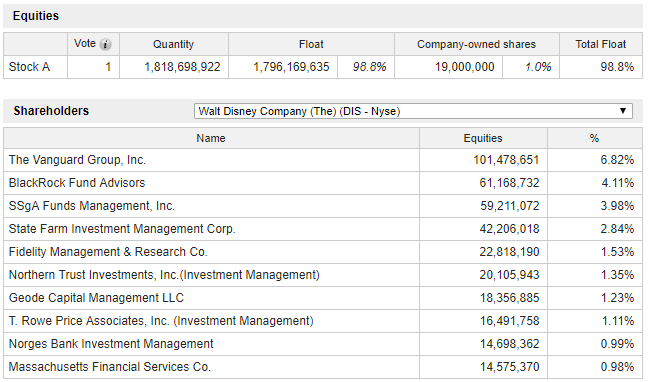Click the % column header

595,138
